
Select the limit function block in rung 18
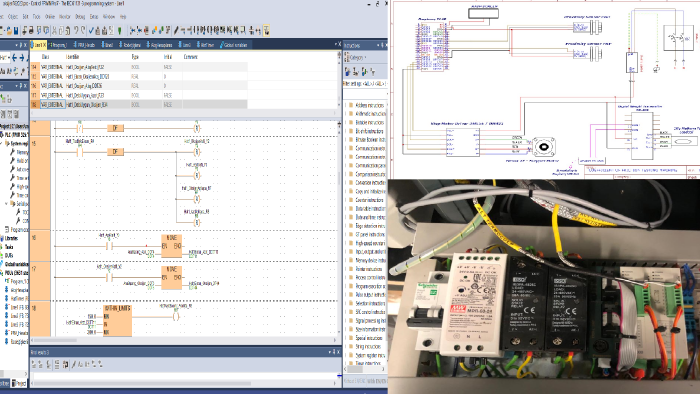pyautogui.click(x=117, y=320)
